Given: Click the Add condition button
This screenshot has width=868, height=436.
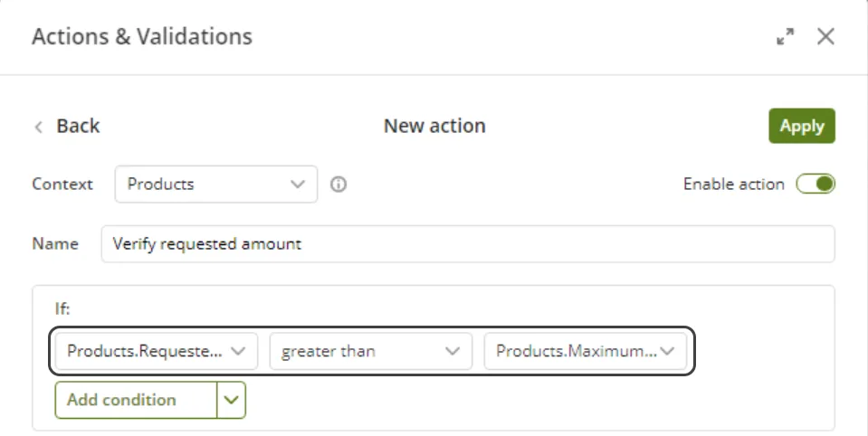Looking at the screenshot, I should pyautogui.click(x=136, y=400).
